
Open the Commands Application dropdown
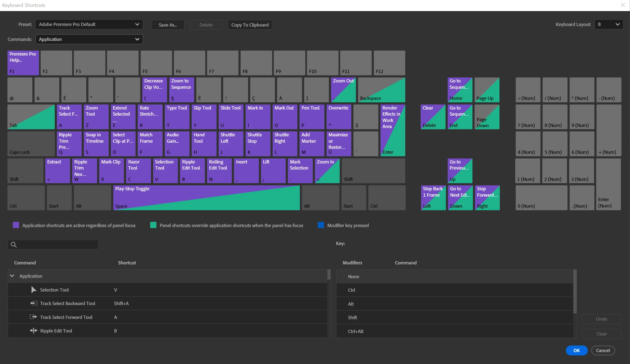tap(89, 39)
